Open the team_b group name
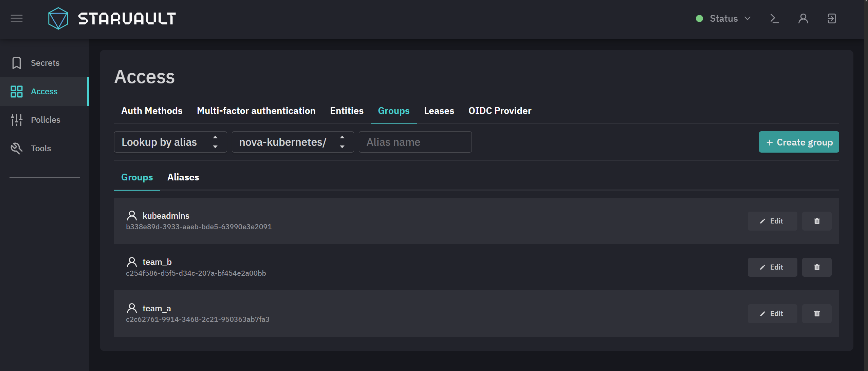 (x=157, y=262)
